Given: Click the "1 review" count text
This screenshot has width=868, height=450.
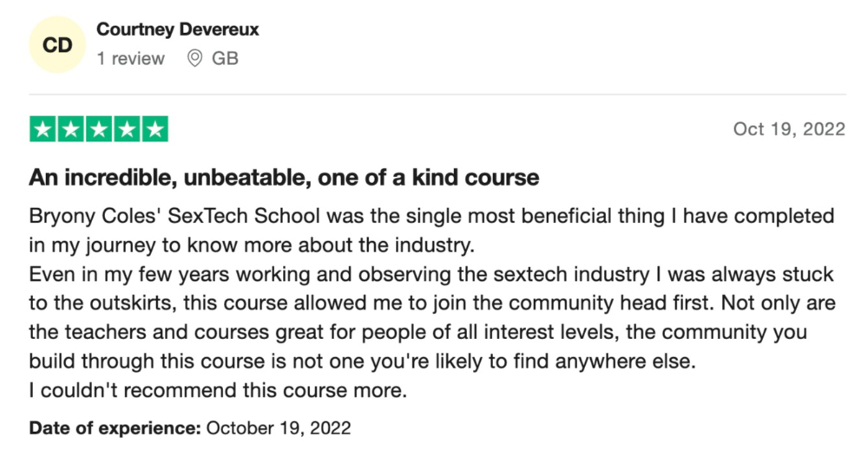Looking at the screenshot, I should (131, 59).
